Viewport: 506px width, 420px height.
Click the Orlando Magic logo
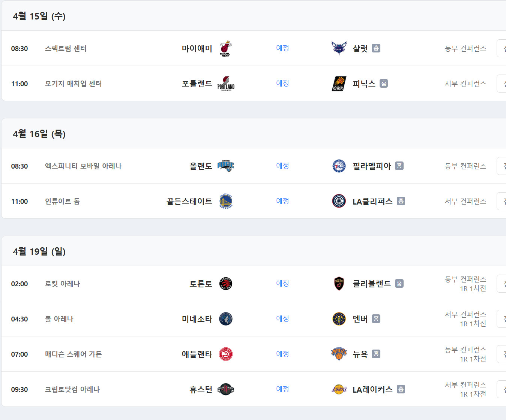click(x=226, y=166)
